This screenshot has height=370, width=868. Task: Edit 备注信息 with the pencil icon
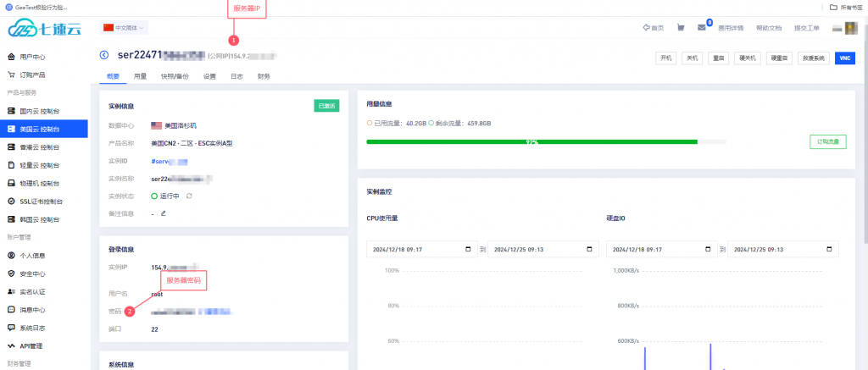pyautogui.click(x=164, y=213)
